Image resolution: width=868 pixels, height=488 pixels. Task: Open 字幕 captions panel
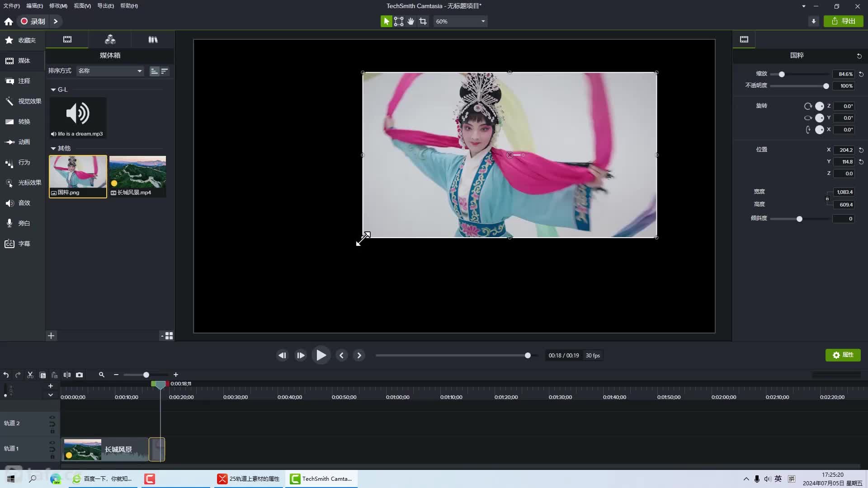(23, 244)
